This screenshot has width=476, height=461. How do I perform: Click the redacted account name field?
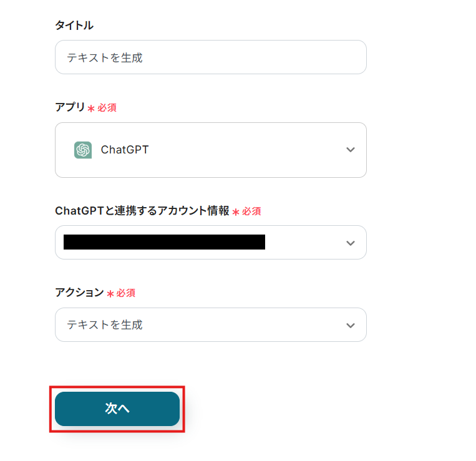coord(164,242)
